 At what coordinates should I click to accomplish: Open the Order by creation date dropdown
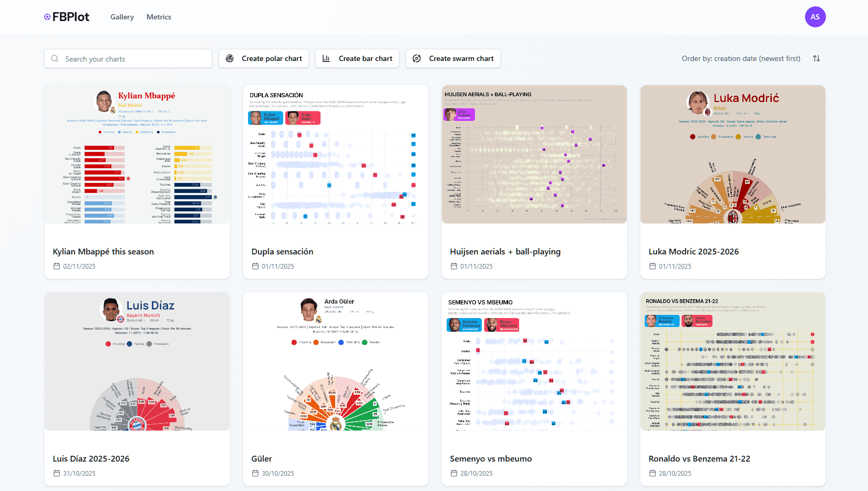pos(741,58)
